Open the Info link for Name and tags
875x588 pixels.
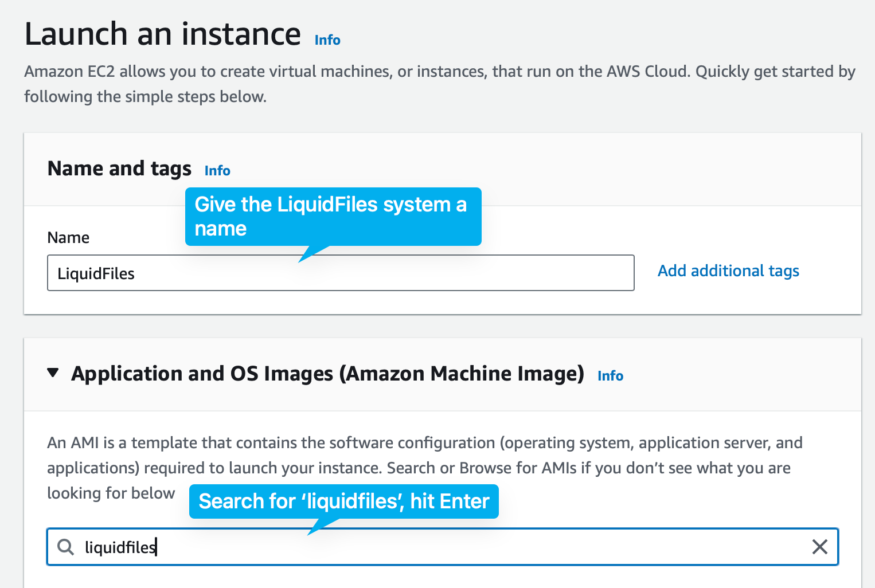[217, 170]
